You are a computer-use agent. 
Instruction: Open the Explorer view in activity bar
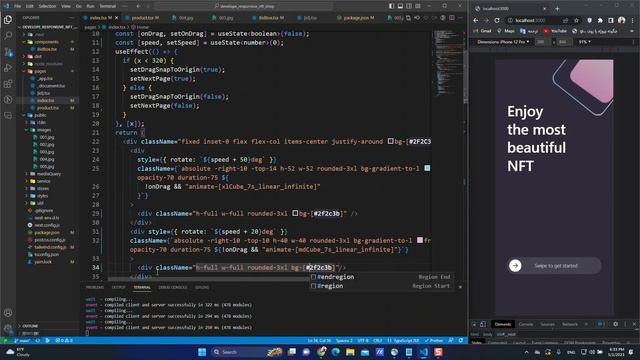click(x=8, y=20)
